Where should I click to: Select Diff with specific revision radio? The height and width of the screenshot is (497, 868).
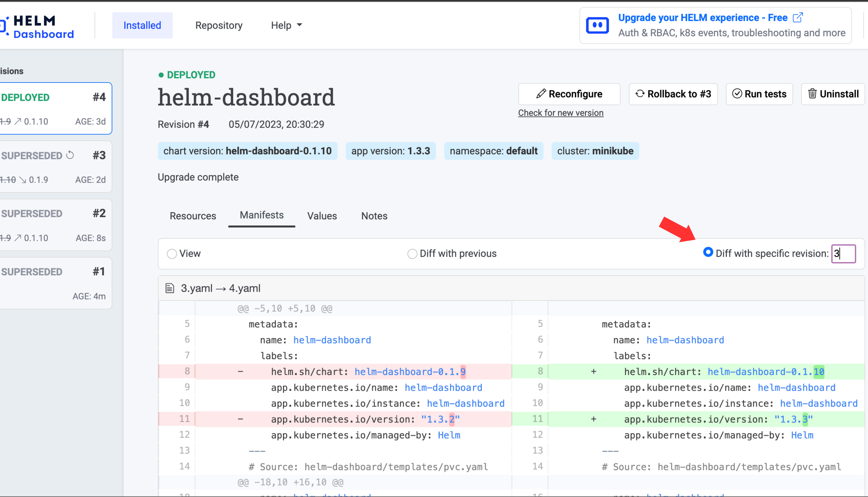(708, 253)
